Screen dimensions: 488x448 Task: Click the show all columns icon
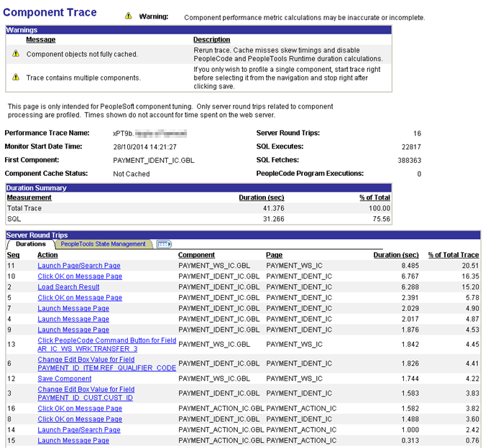pyautogui.click(x=164, y=244)
